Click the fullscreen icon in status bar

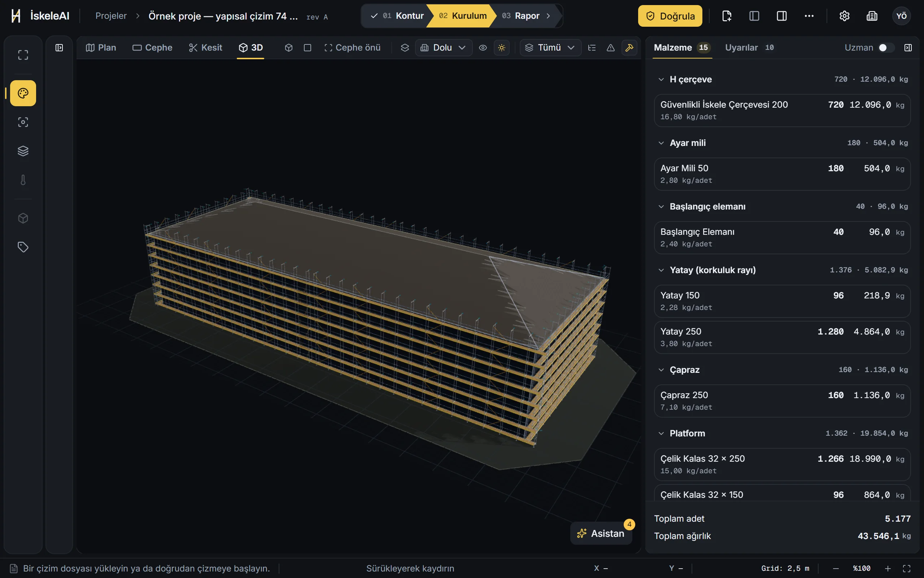[907, 569]
